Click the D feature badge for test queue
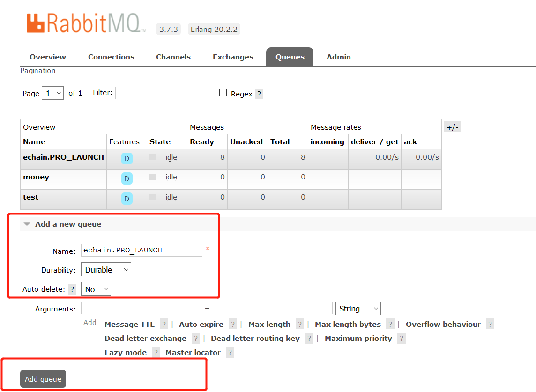This screenshot has width=536, height=392. (127, 199)
